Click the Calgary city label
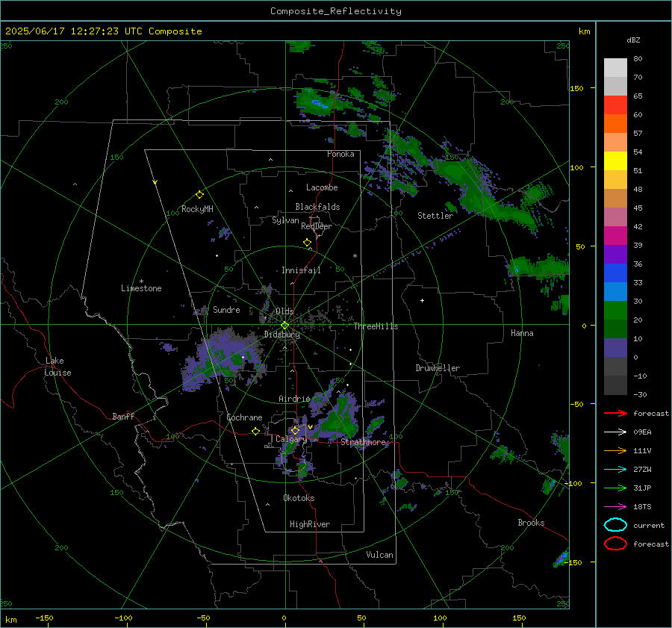 (291, 439)
